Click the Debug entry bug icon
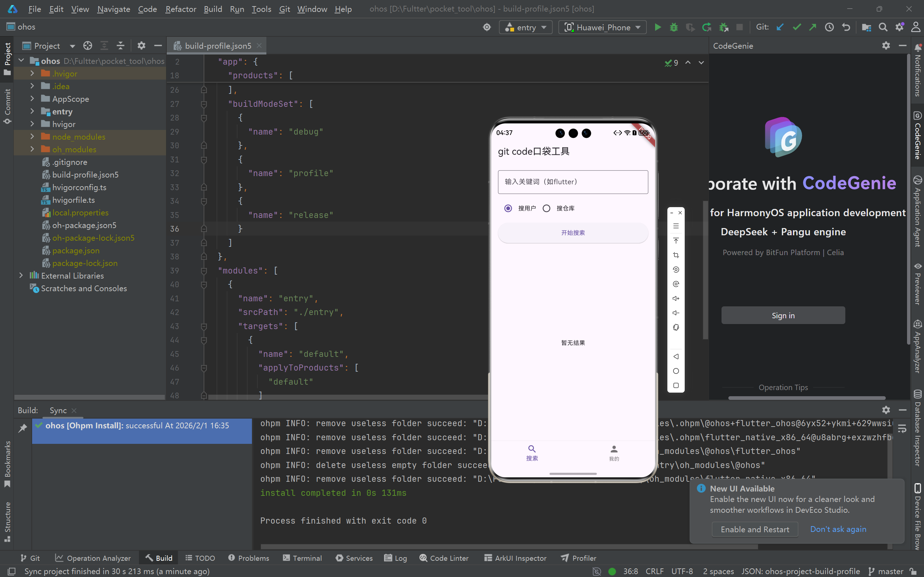This screenshot has height=577, width=924. coord(674,27)
